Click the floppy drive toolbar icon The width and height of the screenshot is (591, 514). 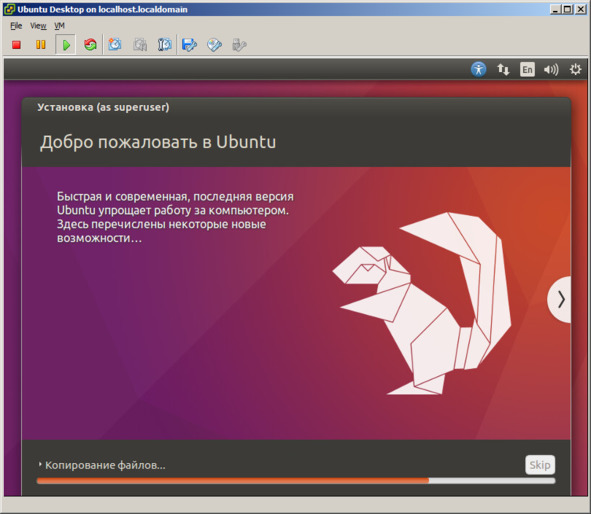click(189, 45)
